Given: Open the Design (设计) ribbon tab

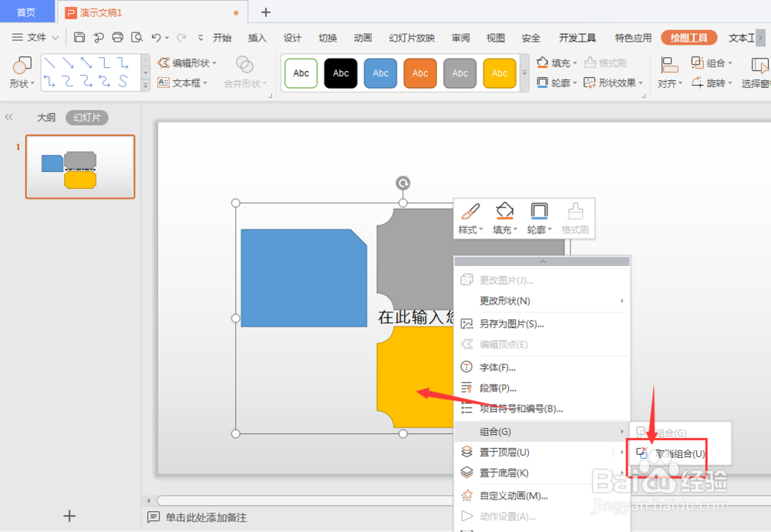Looking at the screenshot, I should pyautogui.click(x=292, y=38).
